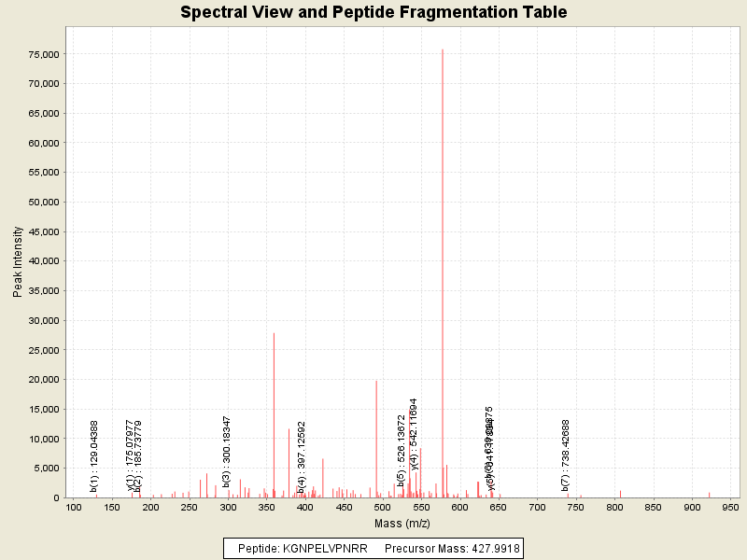The height and width of the screenshot is (560, 747).
Task: Click the 100 tick on the mass axis
Action: coord(73,507)
